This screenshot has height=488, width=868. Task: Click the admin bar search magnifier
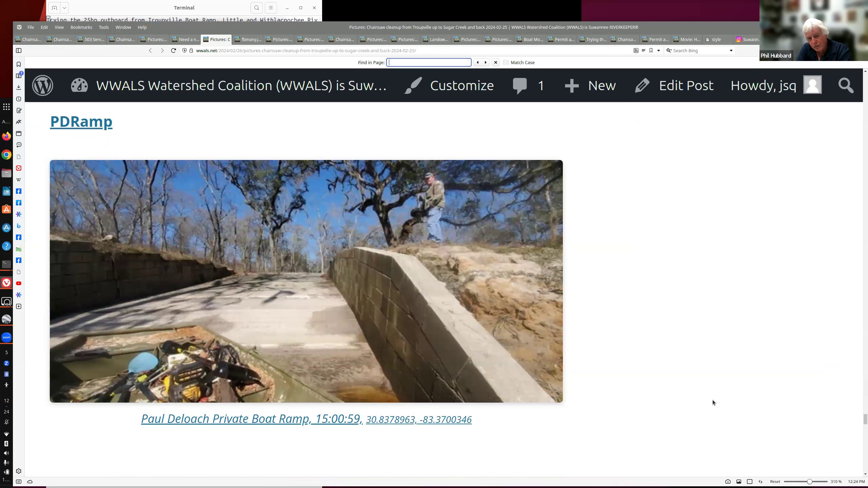[846, 85]
